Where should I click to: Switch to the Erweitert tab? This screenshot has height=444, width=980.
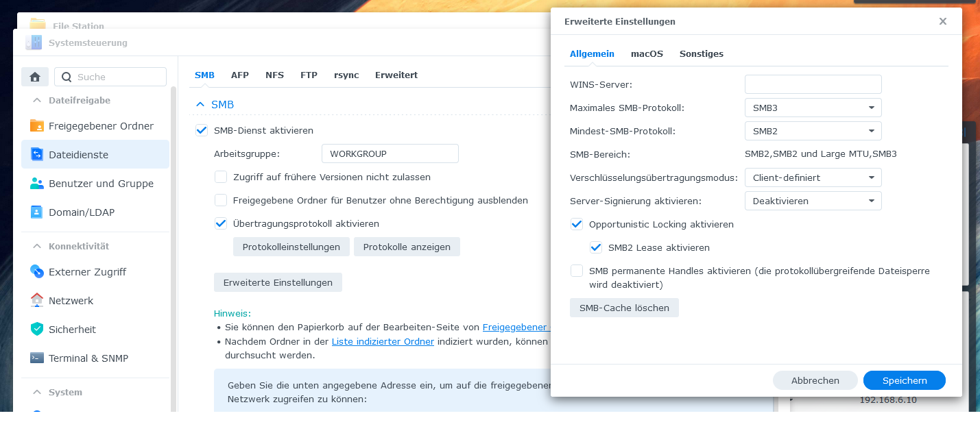point(396,75)
